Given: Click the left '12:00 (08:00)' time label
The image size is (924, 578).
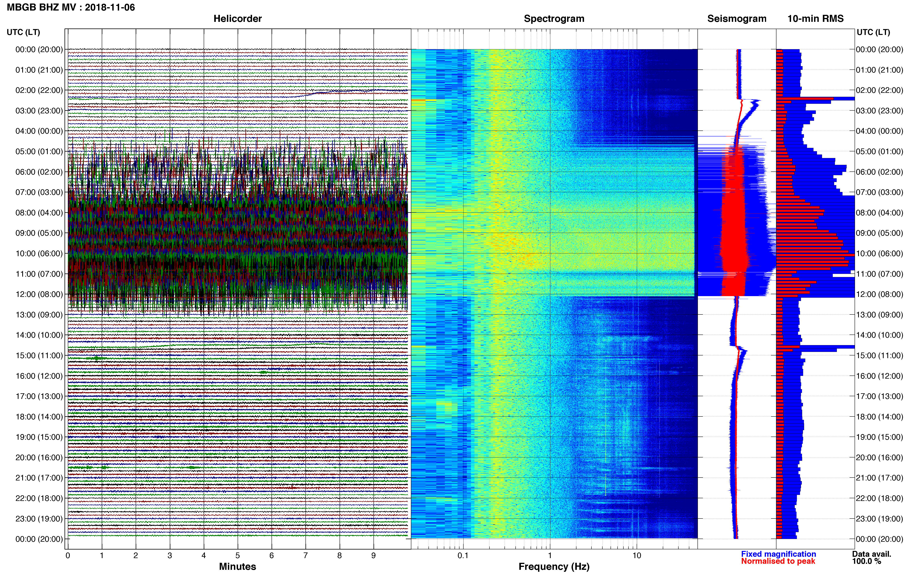Looking at the screenshot, I should (39, 294).
